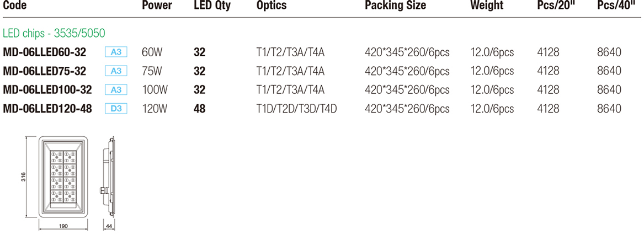Select the Packing Size column header
Viewport: 644px width, 245px height.
(x=396, y=6)
